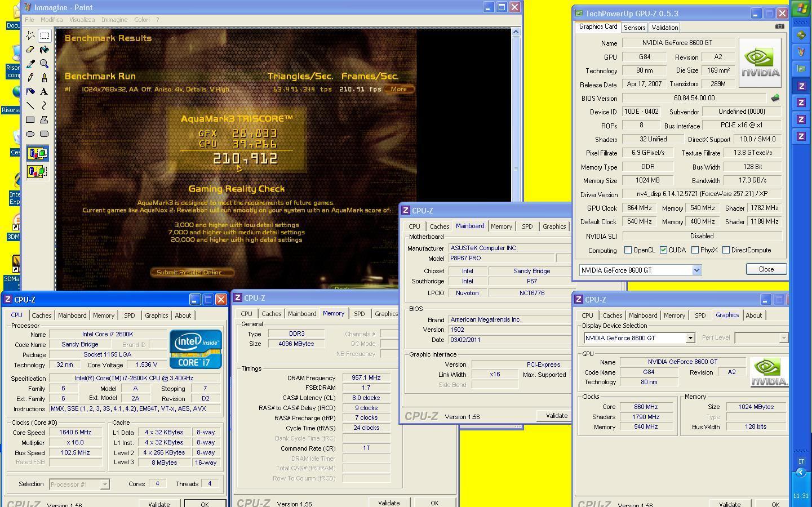Click the Shaders clock value 1790 MHz

(x=646, y=417)
